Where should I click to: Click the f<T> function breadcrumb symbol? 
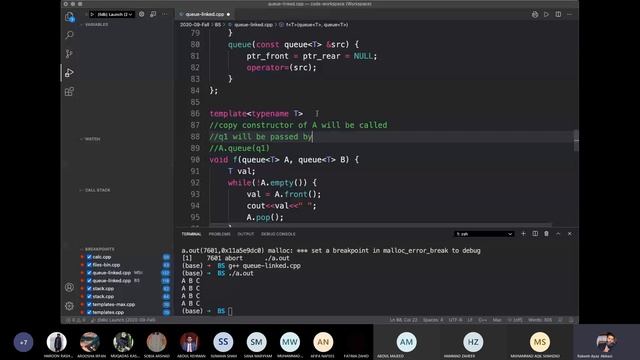click(317, 25)
